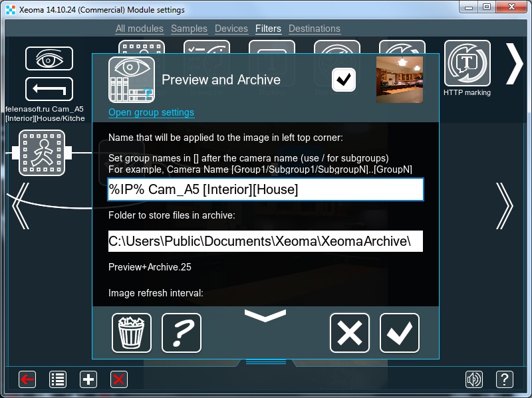
Task: Click the eye preview icon in the left sidebar
Action: (49, 58)
